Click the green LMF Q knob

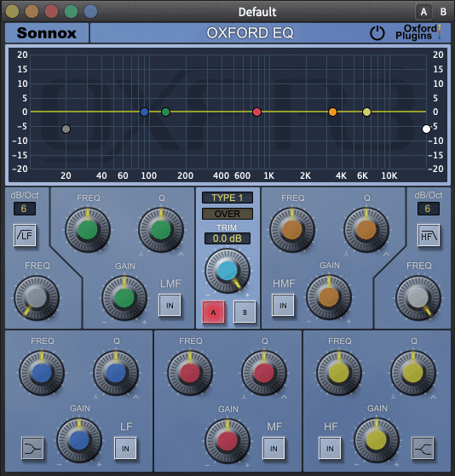[x=161, y=230]
